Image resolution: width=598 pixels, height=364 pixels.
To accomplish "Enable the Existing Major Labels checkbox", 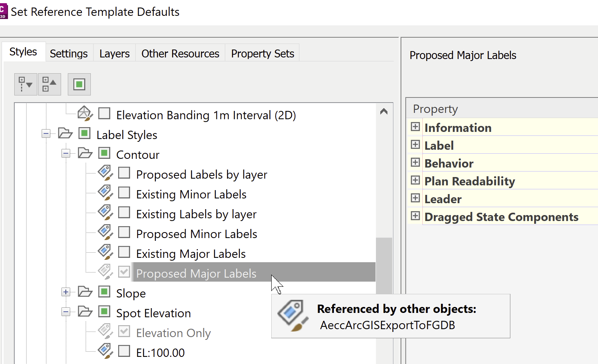I will [x=124, y=252].
